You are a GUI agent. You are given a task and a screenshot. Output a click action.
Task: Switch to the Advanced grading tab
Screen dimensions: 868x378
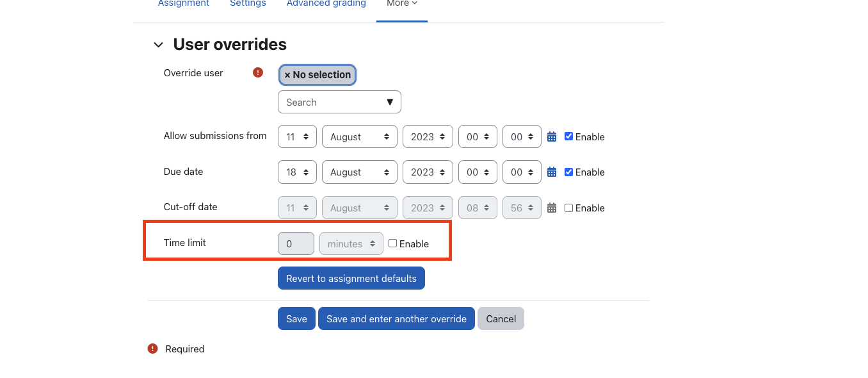coord(326,4)
